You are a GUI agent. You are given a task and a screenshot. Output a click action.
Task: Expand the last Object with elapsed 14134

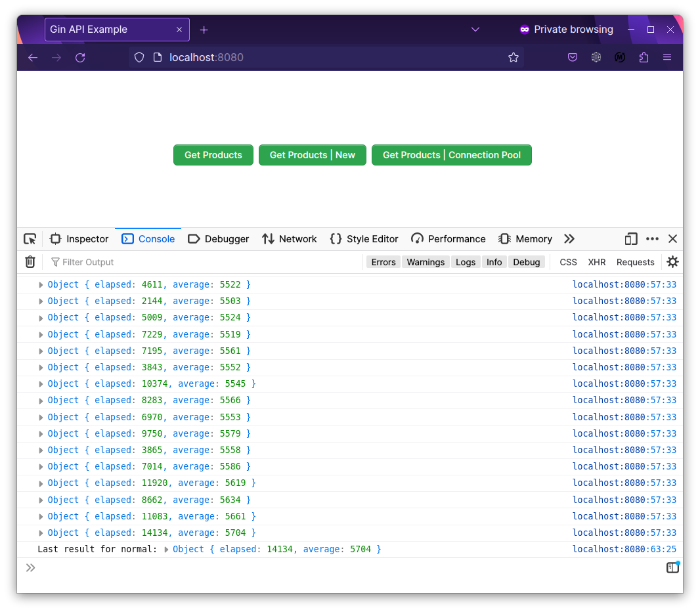(39, 533)
